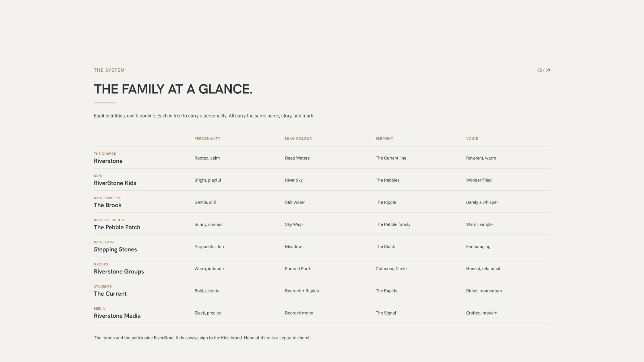Click the 'River Sky' cell
Screen dimensions: 644x362
(294, 180)
